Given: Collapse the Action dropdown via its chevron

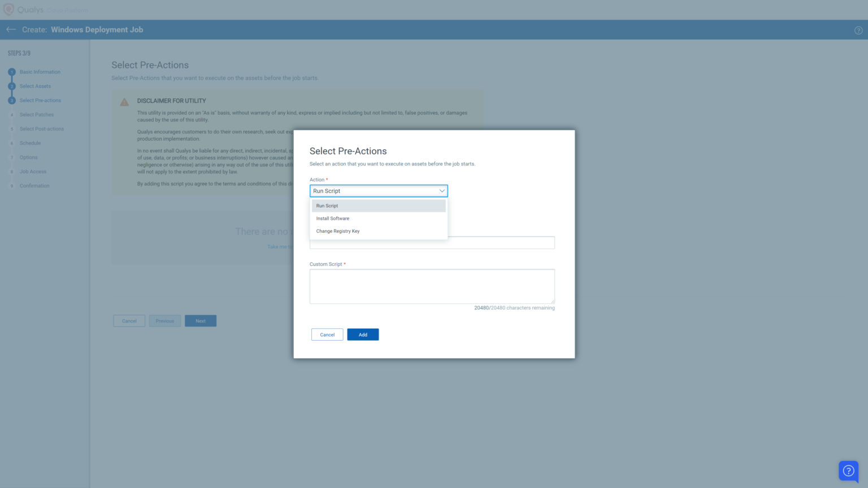Looking at the screenshot, I should pos(442,191).
